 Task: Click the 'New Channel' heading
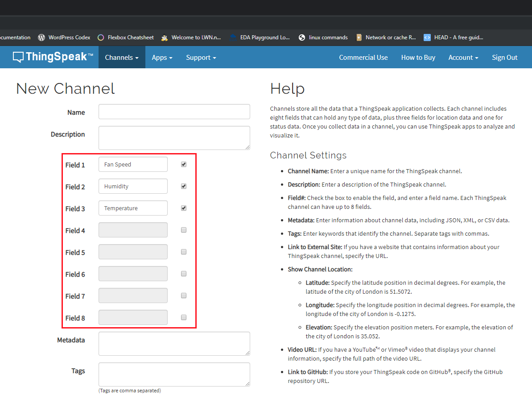coord(66,89)
